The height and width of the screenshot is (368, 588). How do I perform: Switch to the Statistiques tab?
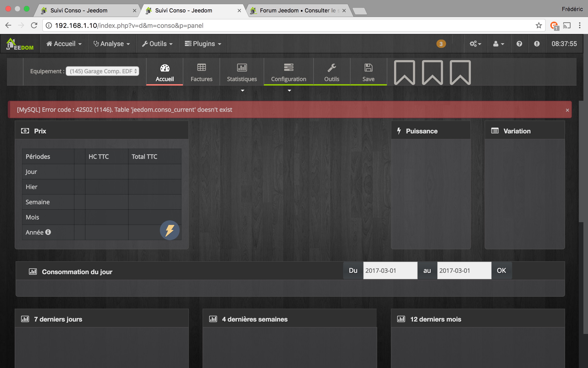(x=242, y=72)
